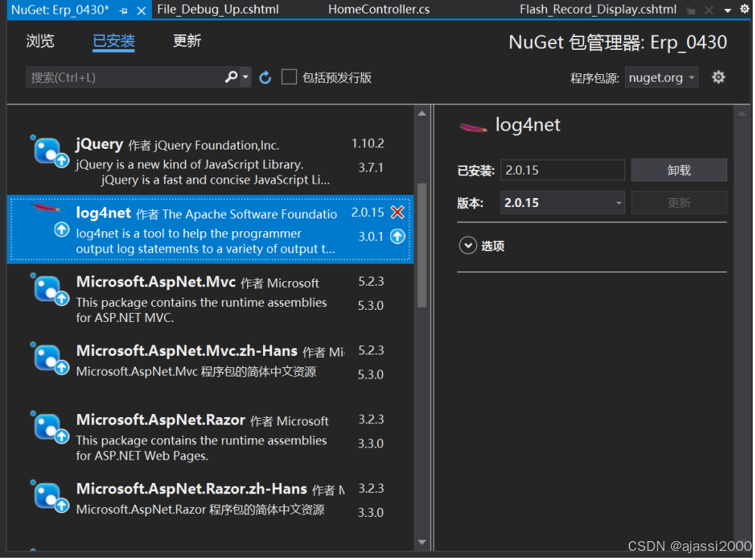The width and height of the screenshot is (755, 560).
Task: Open 程序包源 nuget.org dropdown
Action: (661, 78)
